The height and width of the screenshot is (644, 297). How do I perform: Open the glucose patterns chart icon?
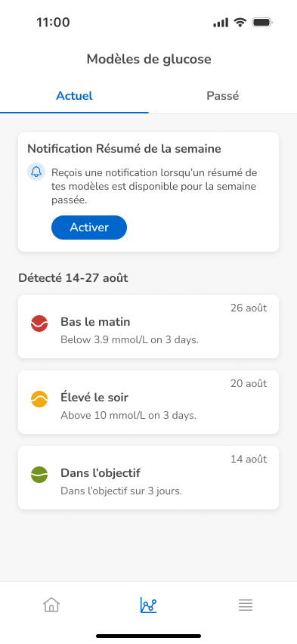click(148, 605)
